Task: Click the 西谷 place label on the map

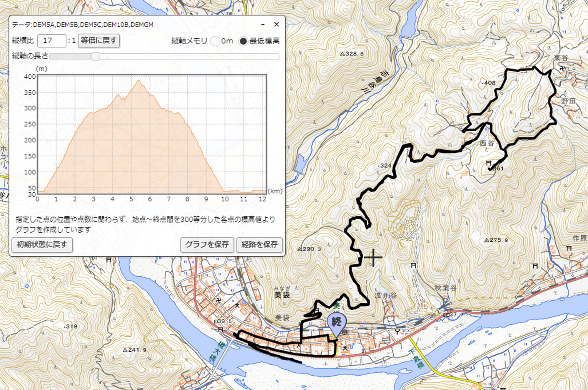Action: click(487, 143)
